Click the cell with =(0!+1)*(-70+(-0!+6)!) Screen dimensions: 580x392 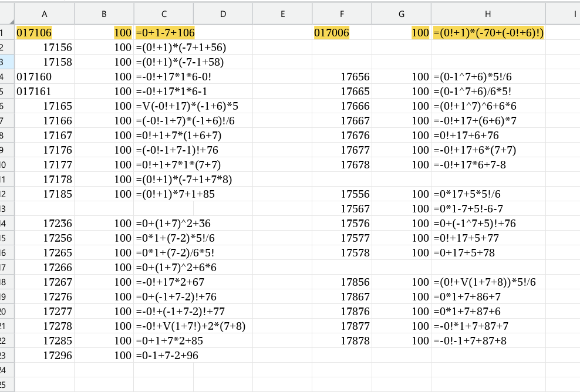tap(488, 33)
